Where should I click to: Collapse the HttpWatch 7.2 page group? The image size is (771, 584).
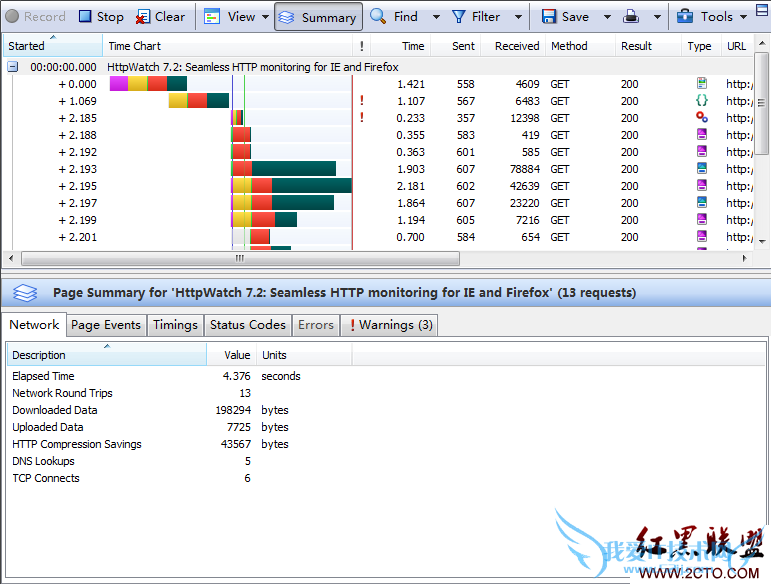click(x=13, y=67)
